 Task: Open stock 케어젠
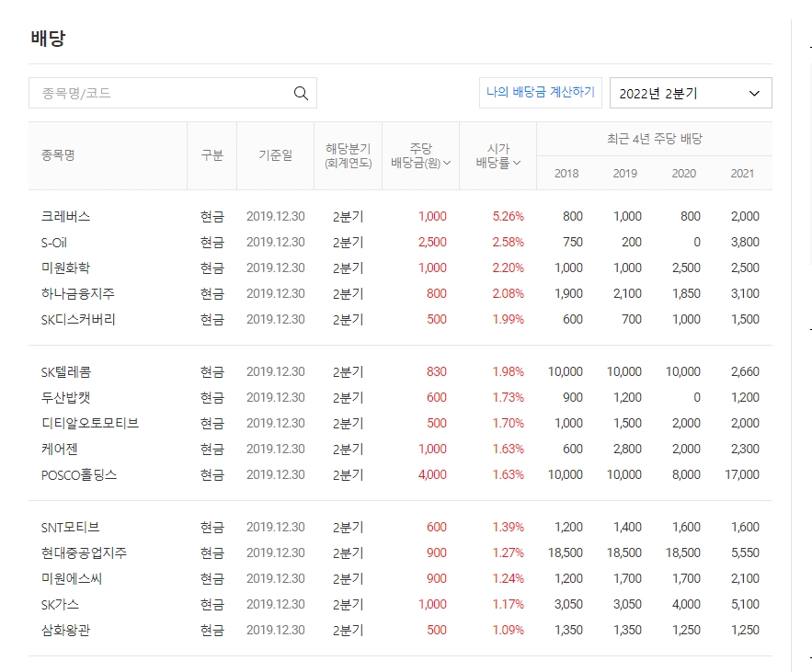[60, 449]
